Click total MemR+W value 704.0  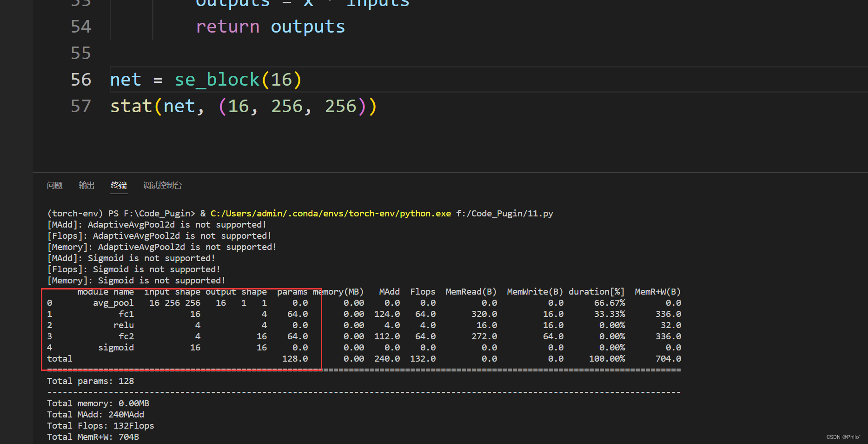(x=669, y=359)
